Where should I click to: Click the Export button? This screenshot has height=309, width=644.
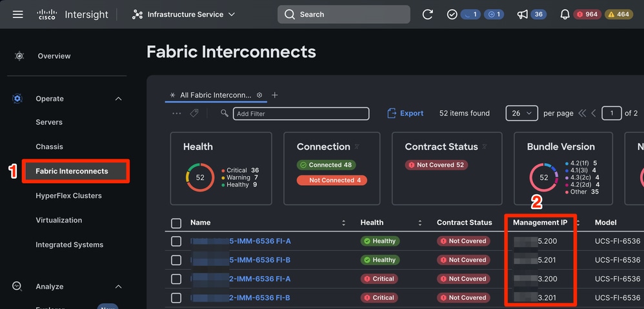click(x=405, y=114)
